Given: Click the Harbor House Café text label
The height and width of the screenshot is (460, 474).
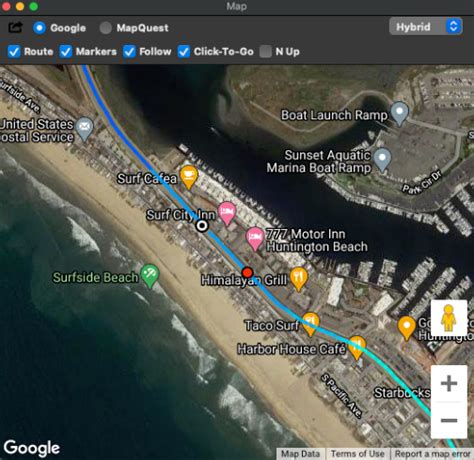Looking at the screenshot, I should click(291, 349).
